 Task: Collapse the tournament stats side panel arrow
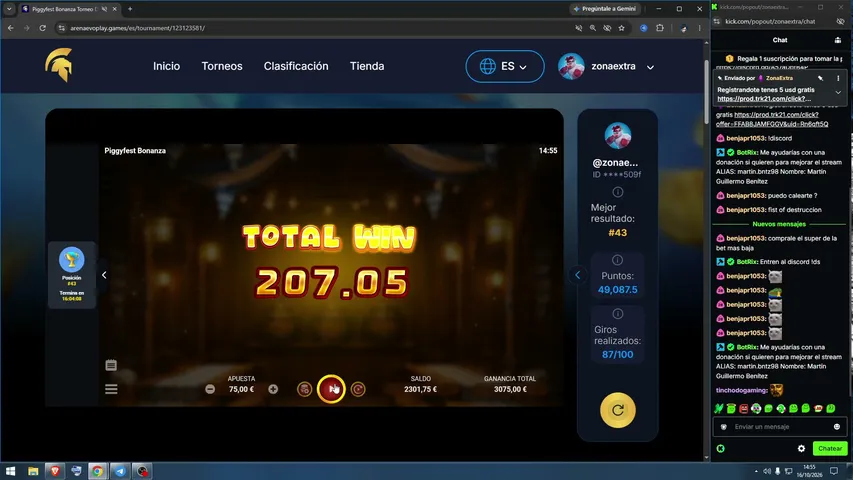coord(578,275)
